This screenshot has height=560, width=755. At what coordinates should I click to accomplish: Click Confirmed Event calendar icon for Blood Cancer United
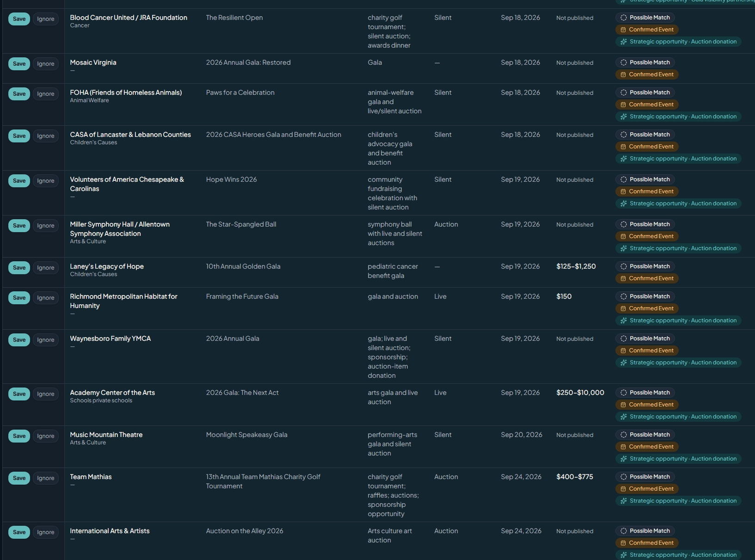[x=623, y=30]
